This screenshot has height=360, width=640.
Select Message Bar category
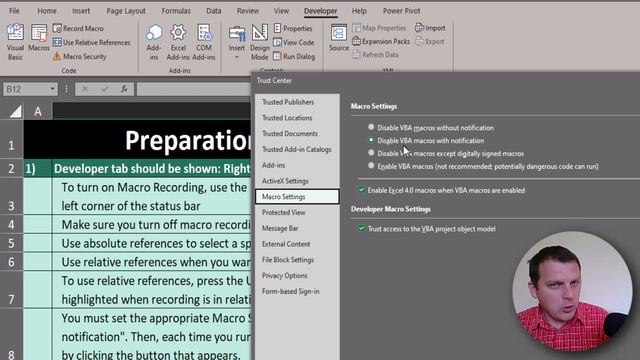point(297,228)
